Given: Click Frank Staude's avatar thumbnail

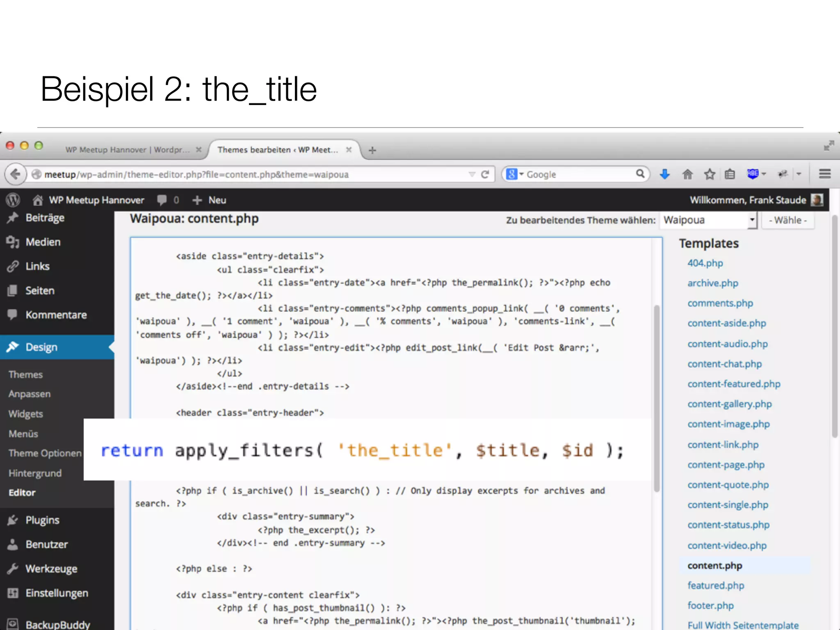Looking at the screenshot, I should tap(817, 200).
